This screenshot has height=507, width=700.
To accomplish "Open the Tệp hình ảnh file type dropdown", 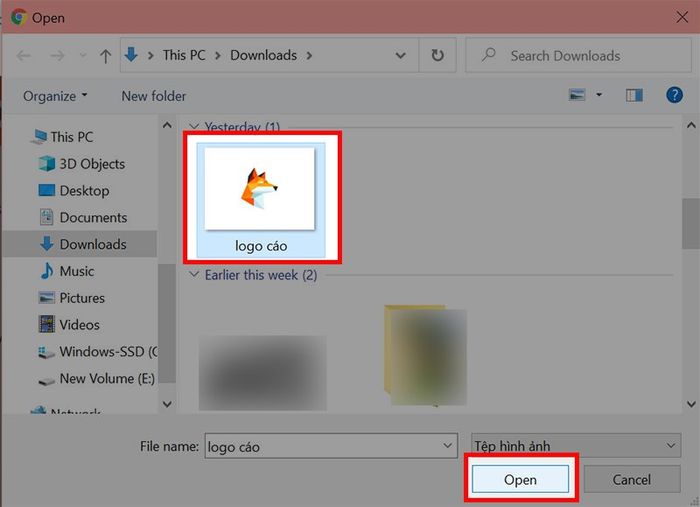I will coord(576,445).
